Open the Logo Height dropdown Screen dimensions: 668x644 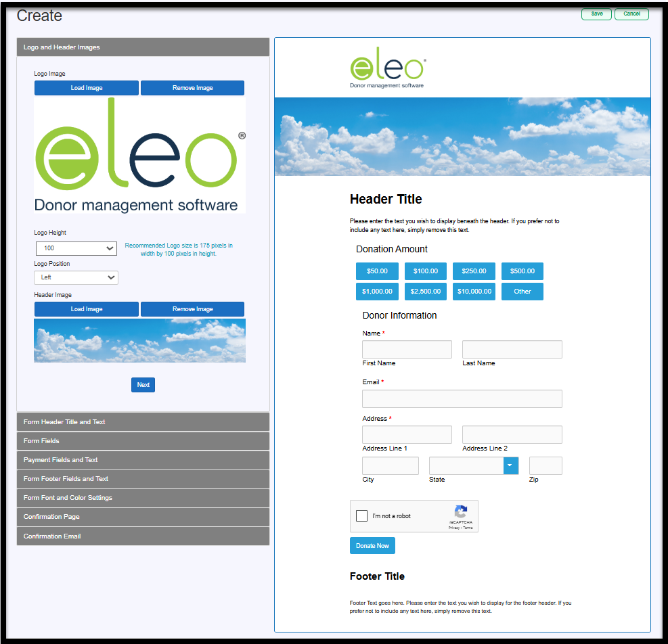point(76,248)
